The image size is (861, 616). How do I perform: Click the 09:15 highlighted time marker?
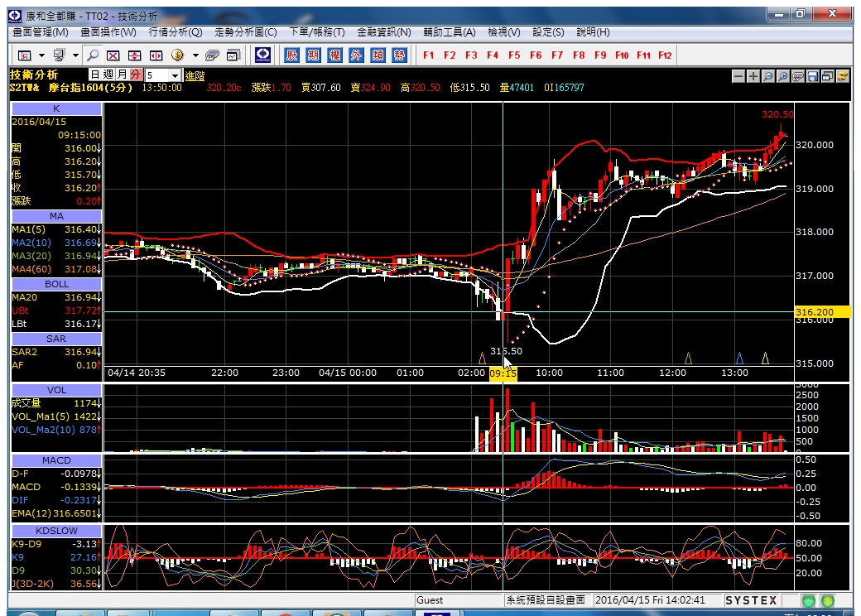pyautogui.click(x=503, y=373)
